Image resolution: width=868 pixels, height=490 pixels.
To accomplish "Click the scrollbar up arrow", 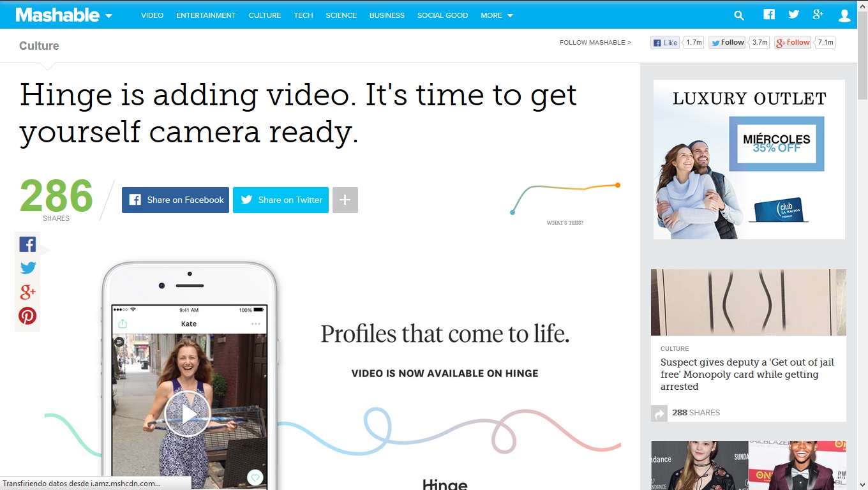I will pos(862,5).
